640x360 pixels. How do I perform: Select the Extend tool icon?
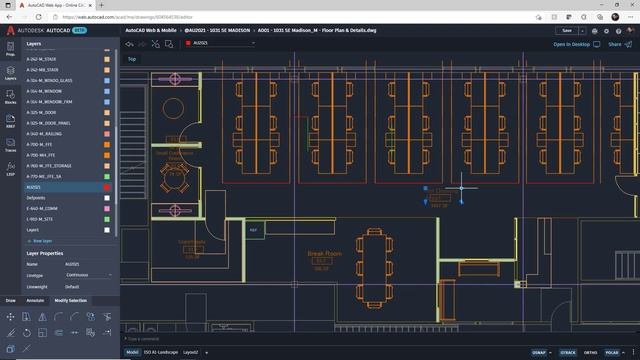click(x=107, y=333)
